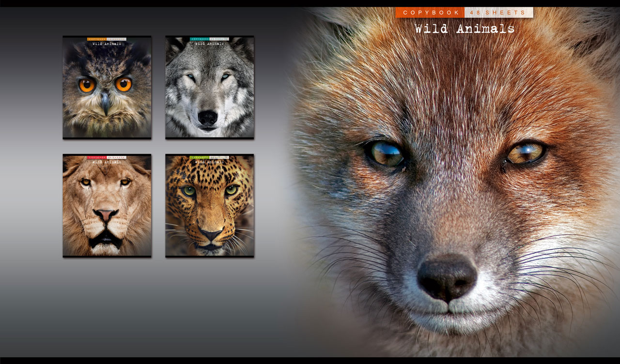This screenshot has width=620, height=364.
Task: Click the fox's right-side eye
Action: (x=525, y=152)
